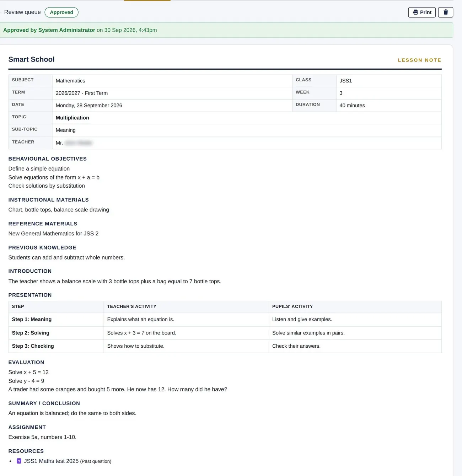This screenshot has height=476, width=462.
Task: Click the 'Step 3: Checking' row label
Action: click(33, 346)
